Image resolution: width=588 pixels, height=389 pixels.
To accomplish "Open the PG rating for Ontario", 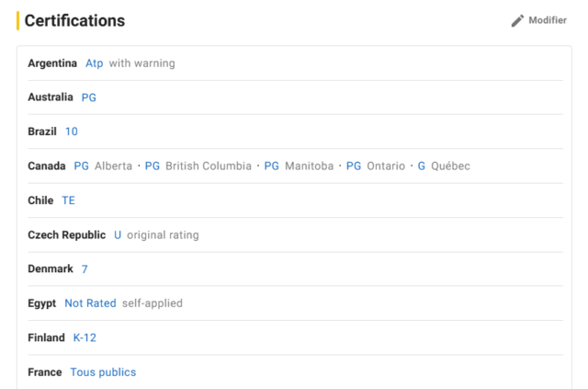I will 354,166.
